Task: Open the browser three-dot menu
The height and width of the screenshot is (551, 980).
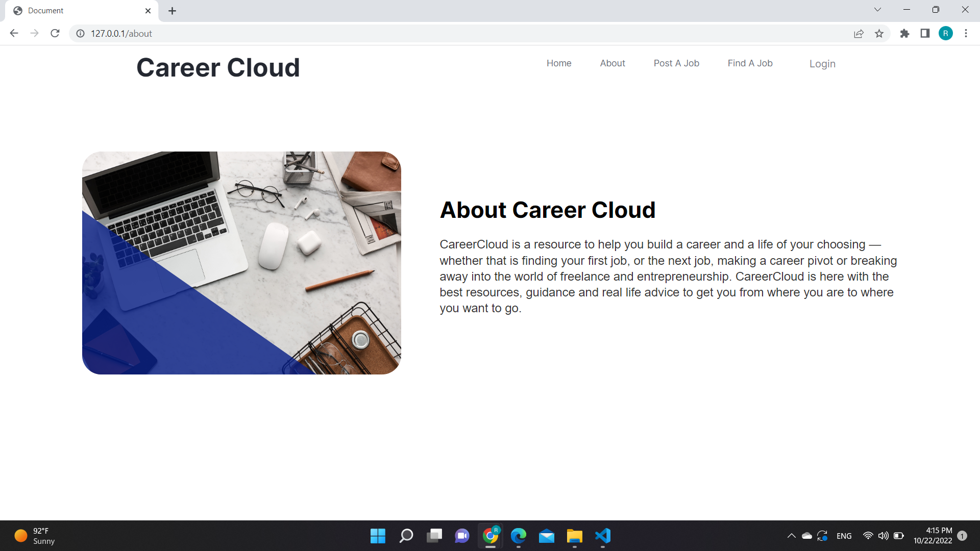Action: [966, 33]
